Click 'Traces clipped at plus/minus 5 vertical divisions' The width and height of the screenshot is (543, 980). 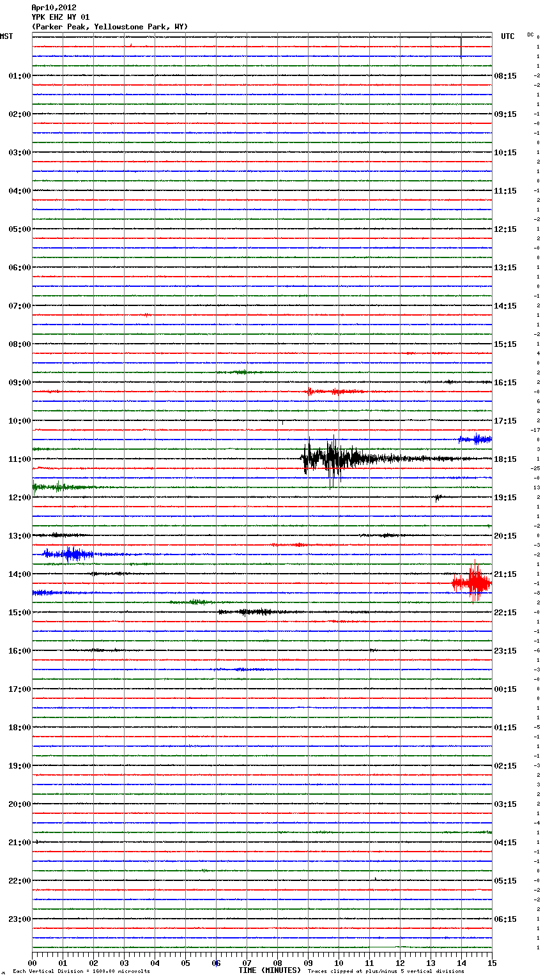pos(386,972)
